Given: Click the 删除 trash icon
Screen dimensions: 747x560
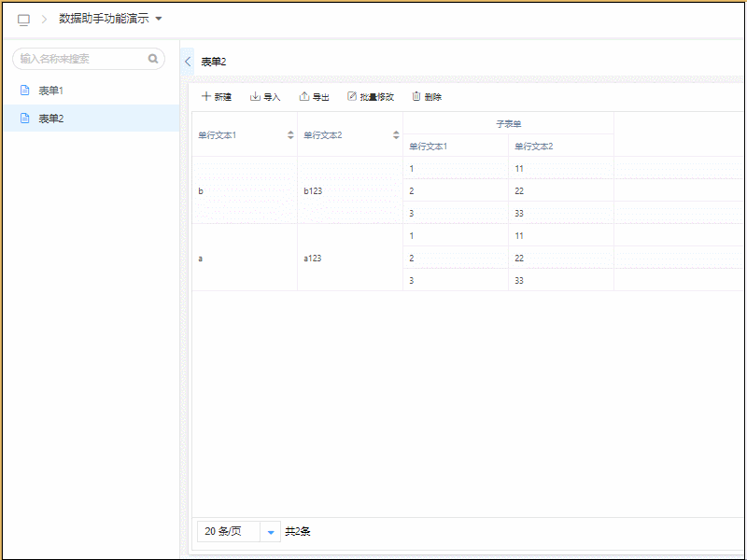Looking at the screenshot, I should tap(416, 97).
